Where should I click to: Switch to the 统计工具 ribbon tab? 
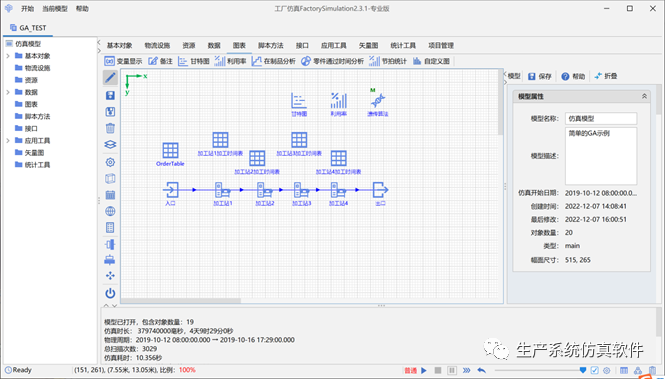click(x=403, y=45)
